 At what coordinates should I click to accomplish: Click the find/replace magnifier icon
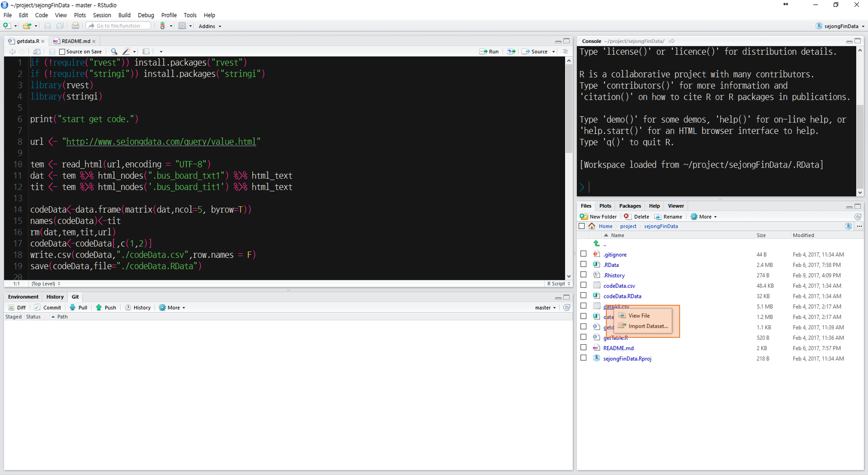coord(114,51)
